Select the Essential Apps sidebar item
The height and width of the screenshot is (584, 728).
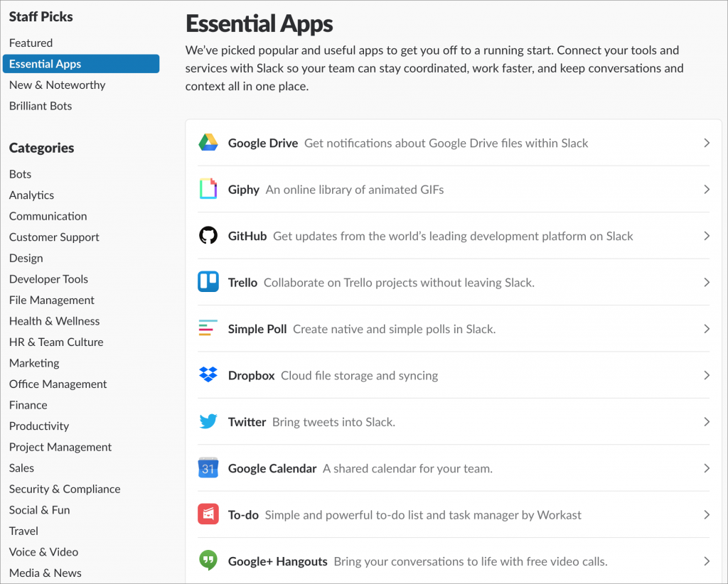tap(81, 63)
